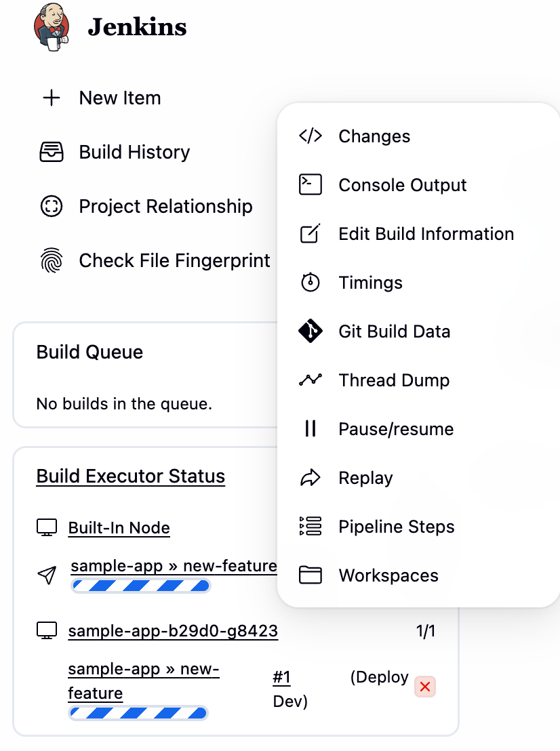The image size is (560, 751).
Task: Click the sample-app new-feature progress bar
Action: tap(140, 586)
